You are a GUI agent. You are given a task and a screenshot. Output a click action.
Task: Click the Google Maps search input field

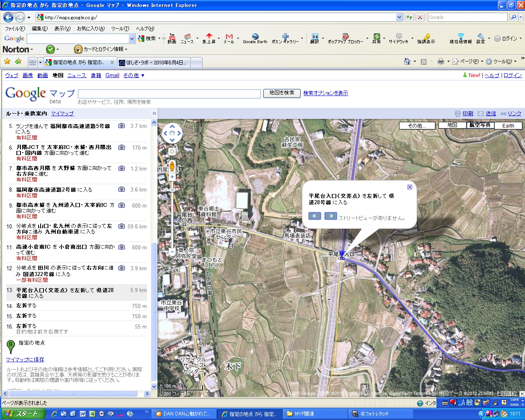click(169, 94)
